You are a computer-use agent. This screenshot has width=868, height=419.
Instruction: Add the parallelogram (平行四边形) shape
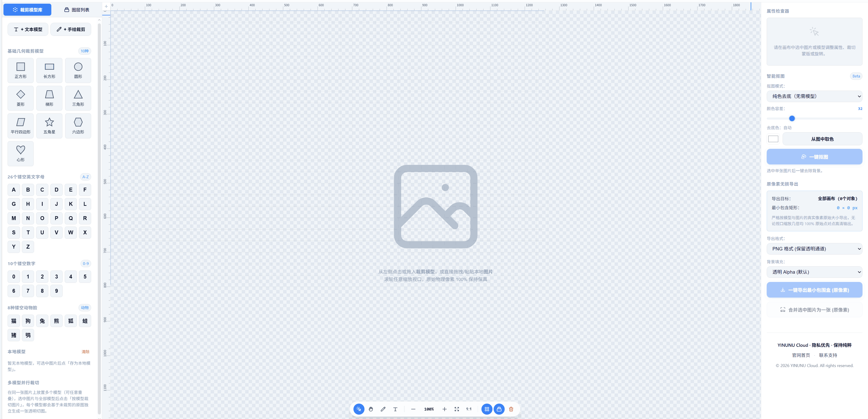click(x=20, y=126)
